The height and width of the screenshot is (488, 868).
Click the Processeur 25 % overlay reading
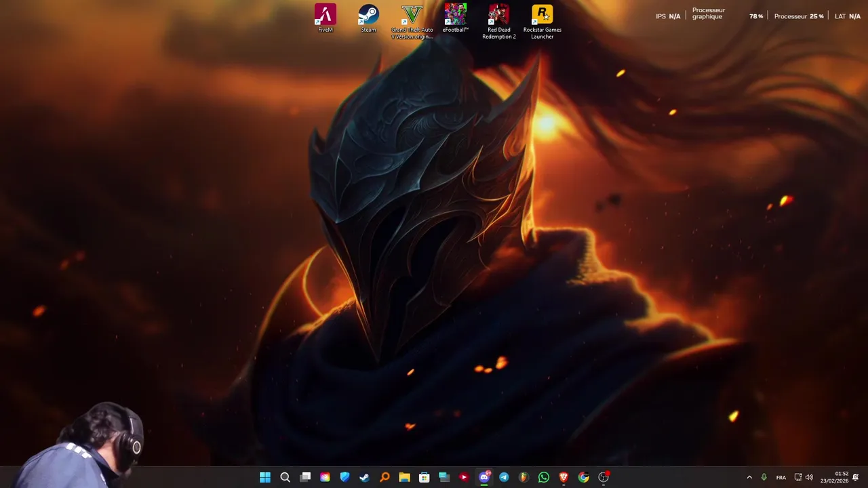(x=799, y=16)
